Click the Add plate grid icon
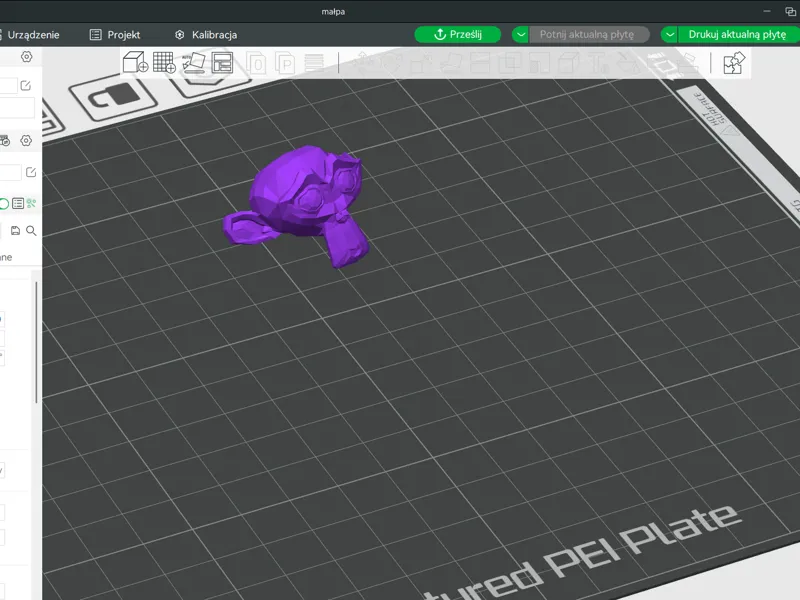Image resolution: width=800 pixels, height=600 pixels. coord(164,63)
